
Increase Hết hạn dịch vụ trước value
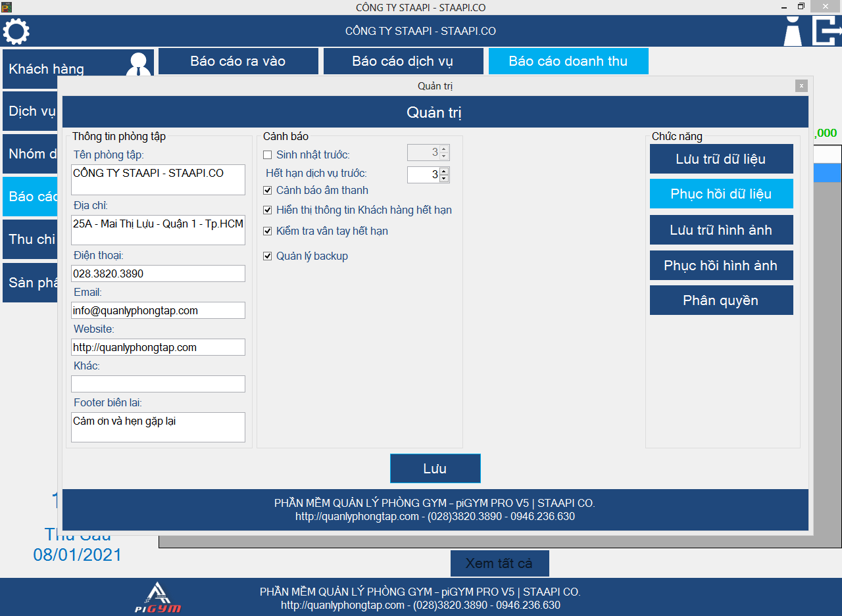click(x=443, y=171)
